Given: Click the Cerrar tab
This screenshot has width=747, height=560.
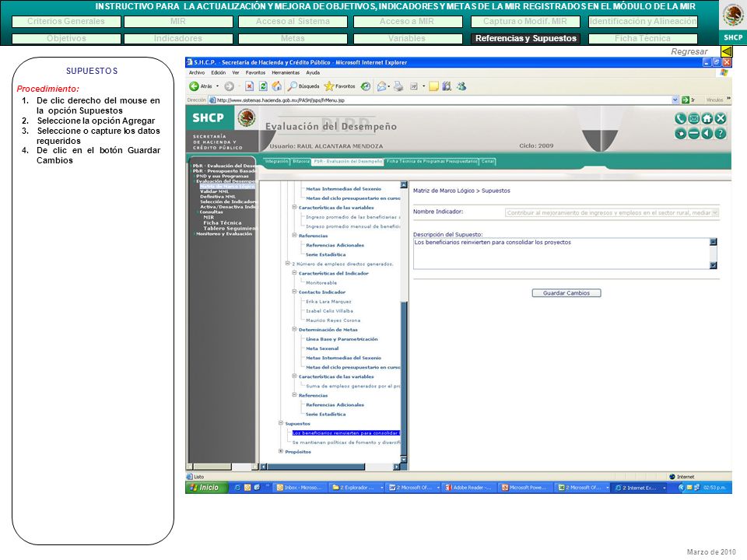Looking at the screenshot, I should click(488, 162).
